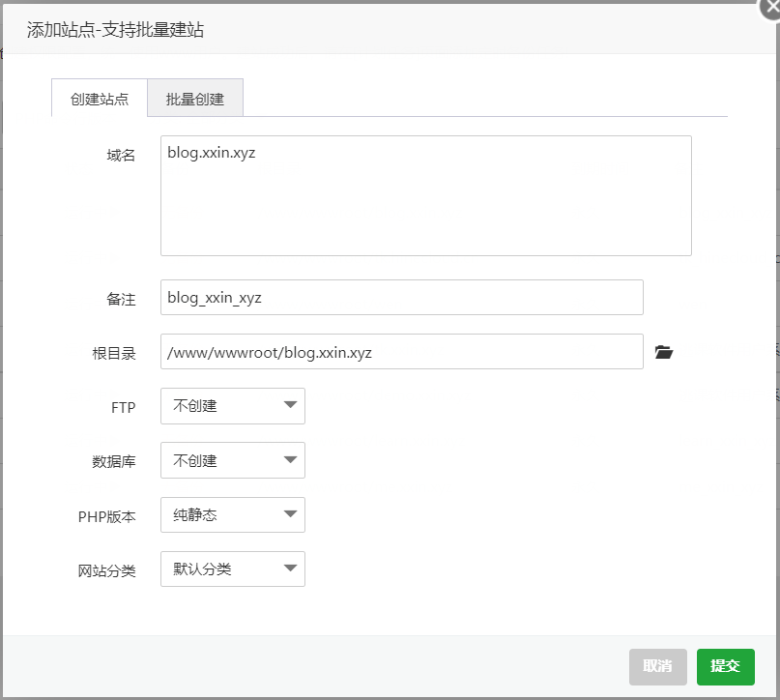Open the 批量创建 tab

coord(194,99)
